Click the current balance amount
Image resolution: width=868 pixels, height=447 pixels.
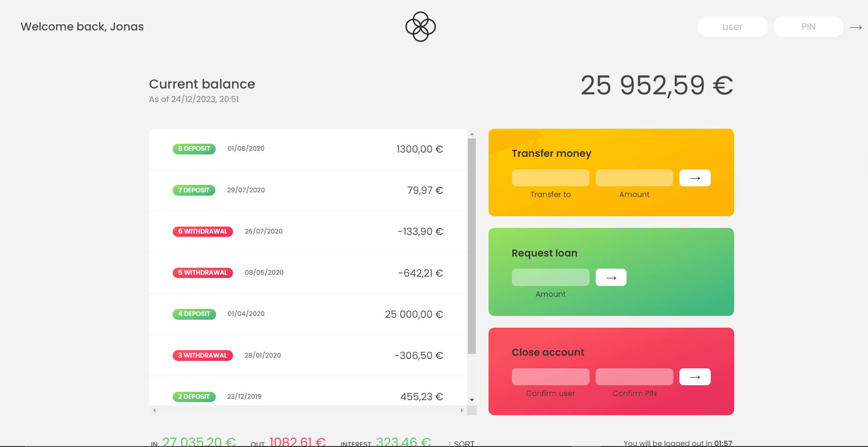(656, 85)
